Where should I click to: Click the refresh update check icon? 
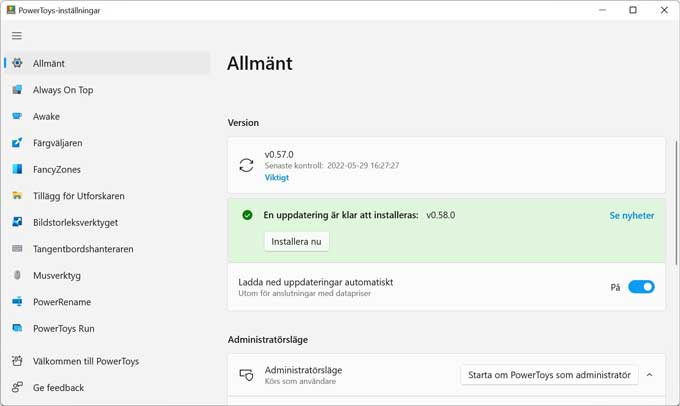point(246,165)
